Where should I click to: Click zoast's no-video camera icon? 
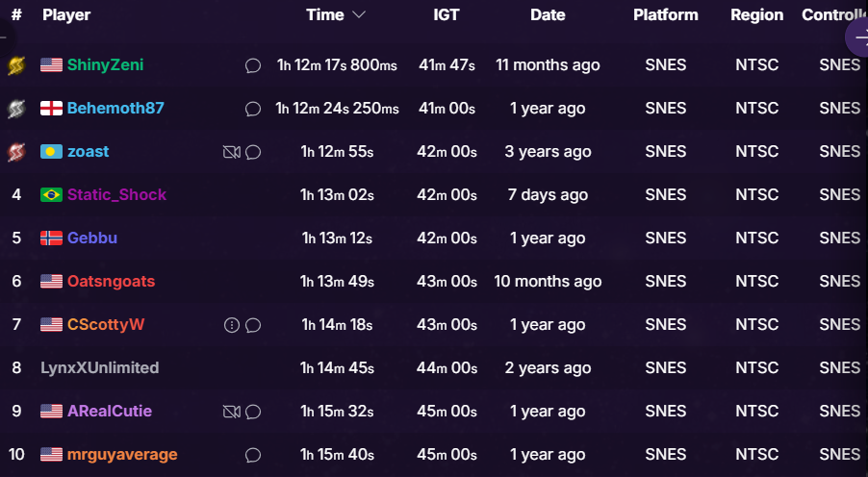pyautogui.click(x=231, y=152)
